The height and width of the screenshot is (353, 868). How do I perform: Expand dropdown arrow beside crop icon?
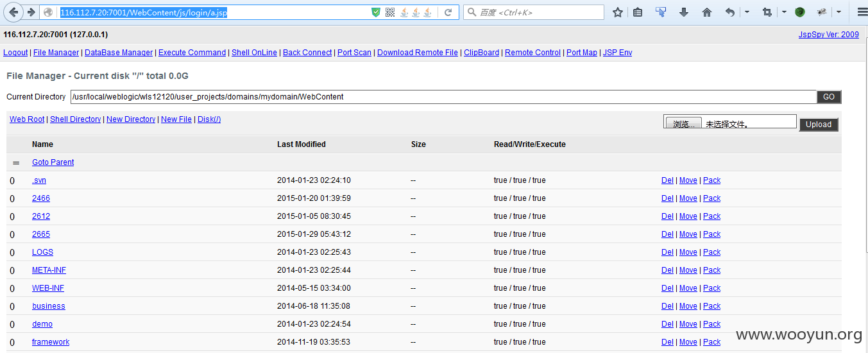784,12
